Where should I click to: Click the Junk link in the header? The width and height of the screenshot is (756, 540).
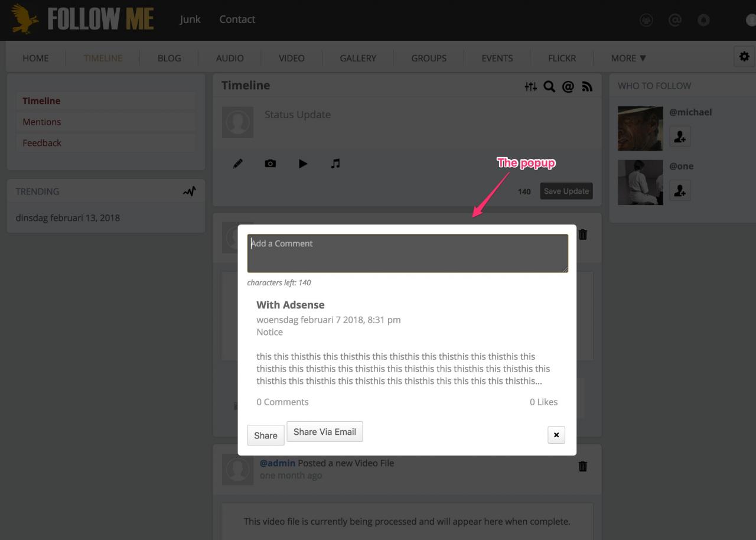190,19
